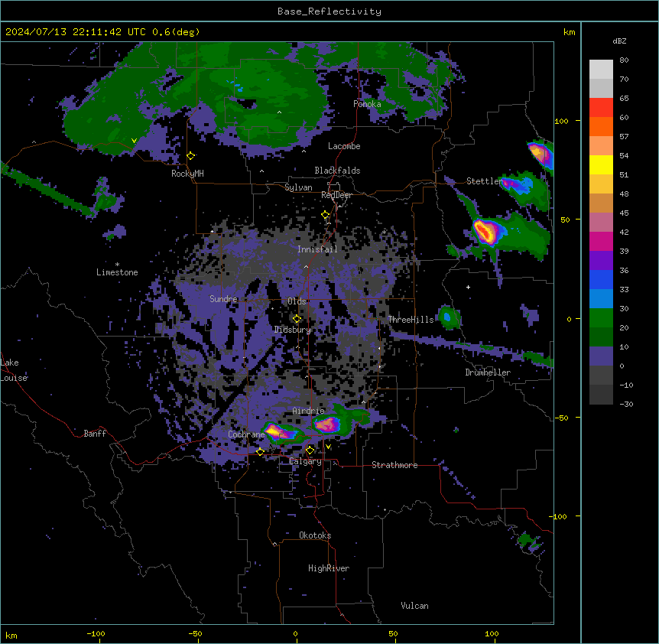
Task: Click the yellow diamond marker above Didsbury
Action: (x=297, y=319)
